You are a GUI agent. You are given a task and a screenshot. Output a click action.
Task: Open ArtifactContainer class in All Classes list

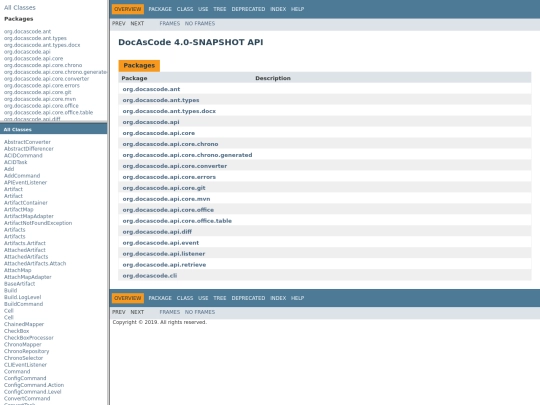(x=26, y=203)
